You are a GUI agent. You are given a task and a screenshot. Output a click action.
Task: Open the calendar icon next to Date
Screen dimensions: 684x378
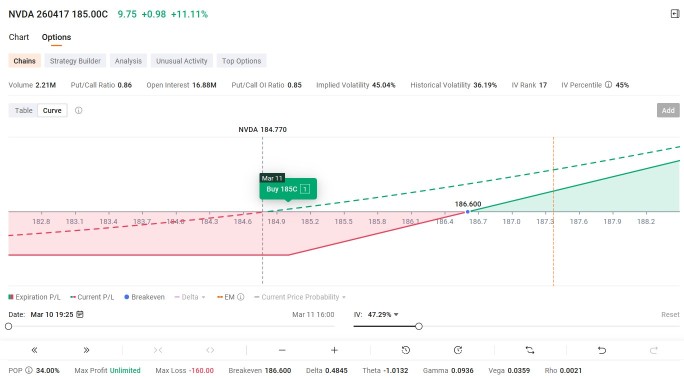pos(80,314)
